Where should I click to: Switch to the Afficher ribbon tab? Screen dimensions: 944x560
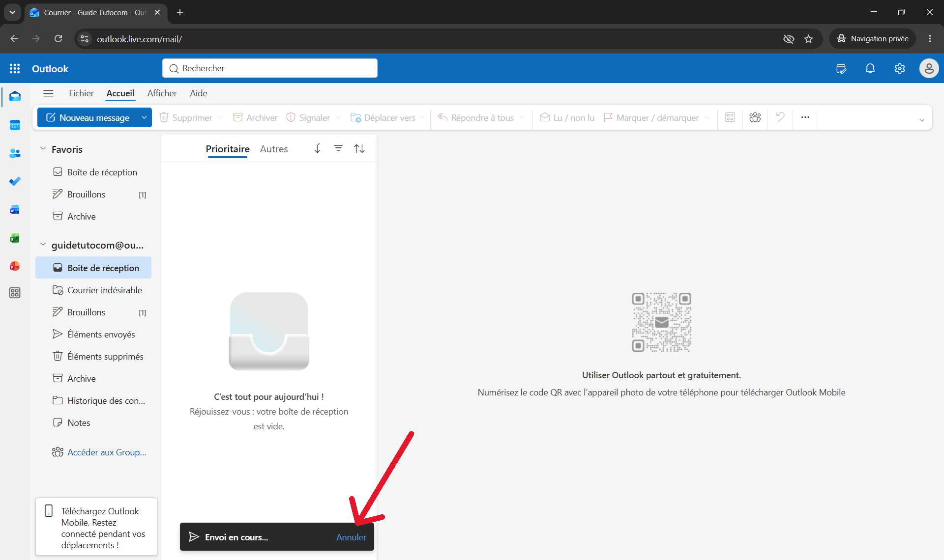tap(162, 93)
